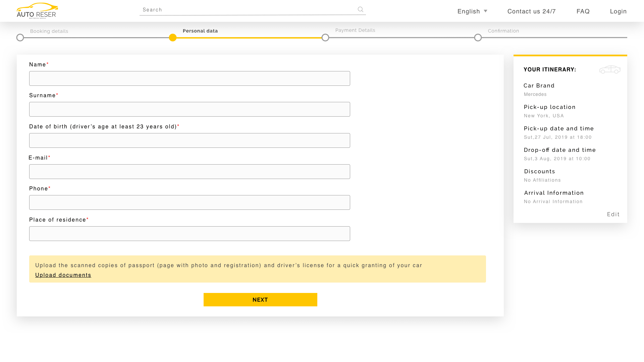Switch to the Booking details step

pos(49,31)
